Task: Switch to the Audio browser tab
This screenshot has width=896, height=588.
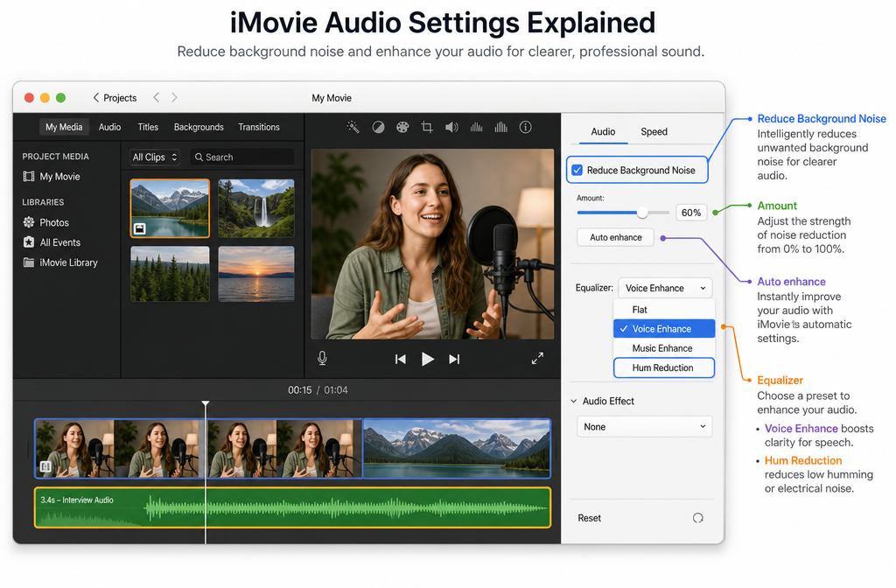Action: (x=109, y=127)
